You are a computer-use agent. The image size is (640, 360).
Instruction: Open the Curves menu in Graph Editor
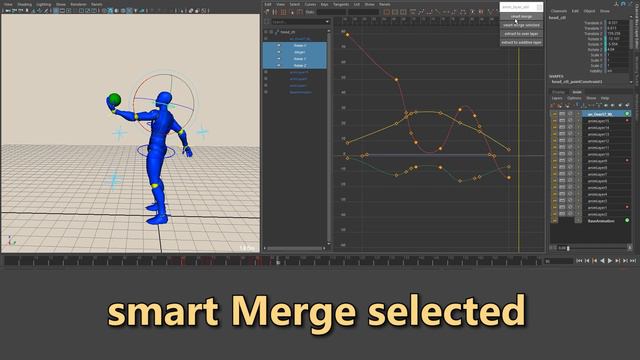[x=310, y=4]
